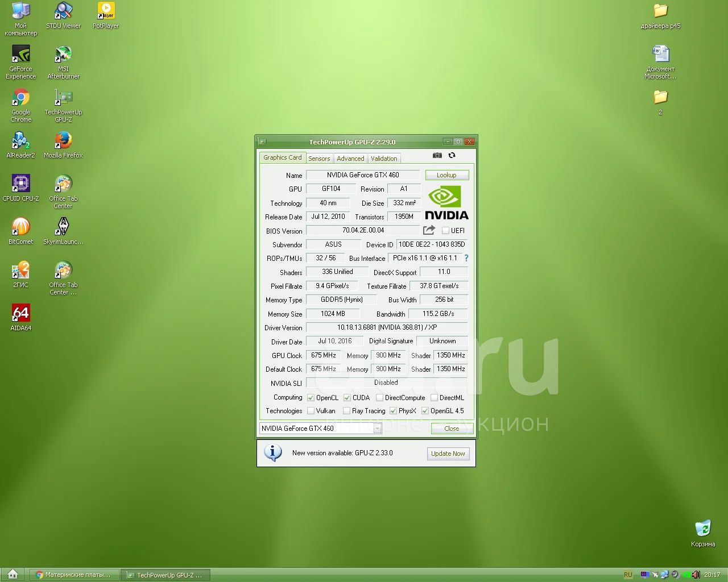Image resolution: width=728 pixels, height=582 pixels.
Task: Click the MSI Afterburner plane tray icon
Action: pyautogui.click(x=655, y=575)
